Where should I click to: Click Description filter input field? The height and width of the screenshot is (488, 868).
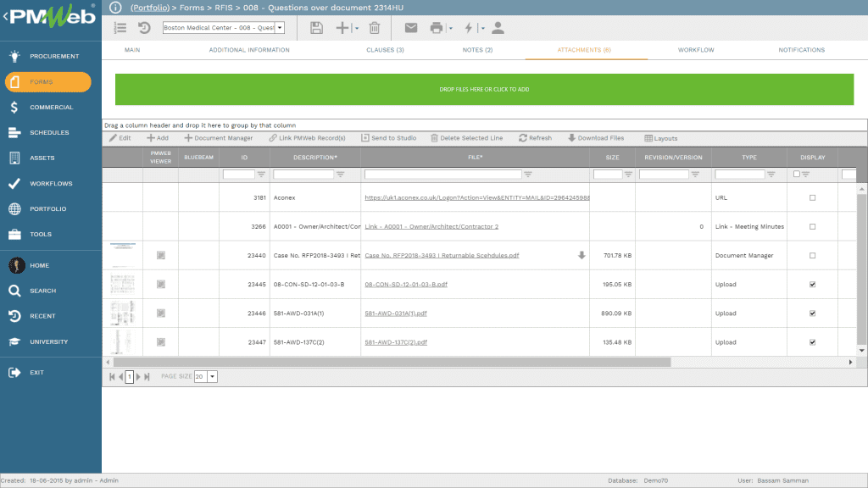[x=303, y=174]
